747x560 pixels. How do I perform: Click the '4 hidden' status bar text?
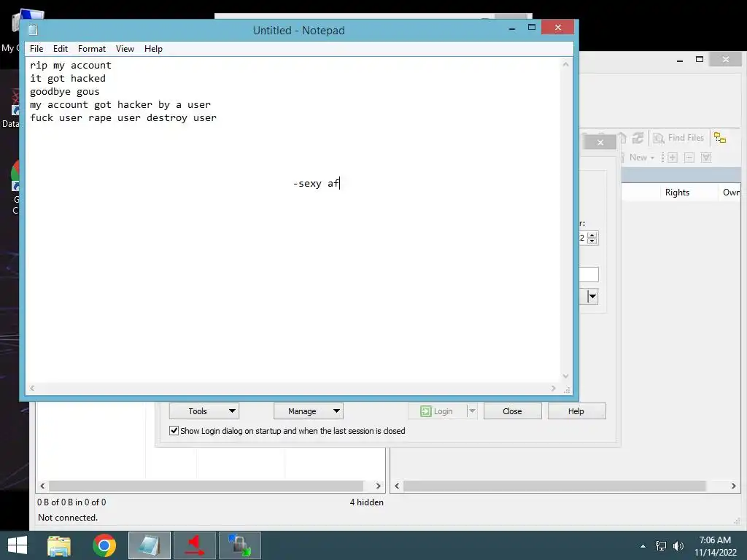click(x=366, y=502)
